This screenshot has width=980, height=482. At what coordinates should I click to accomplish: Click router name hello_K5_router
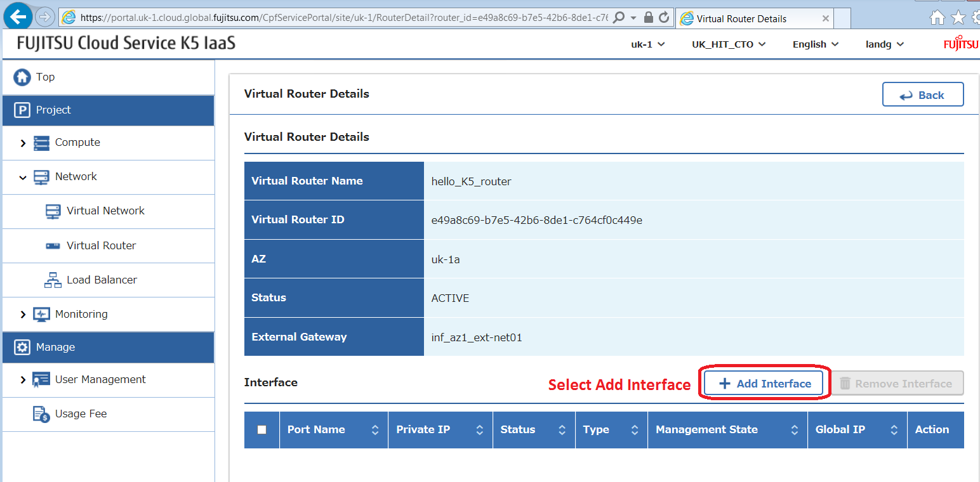point(471,181)
